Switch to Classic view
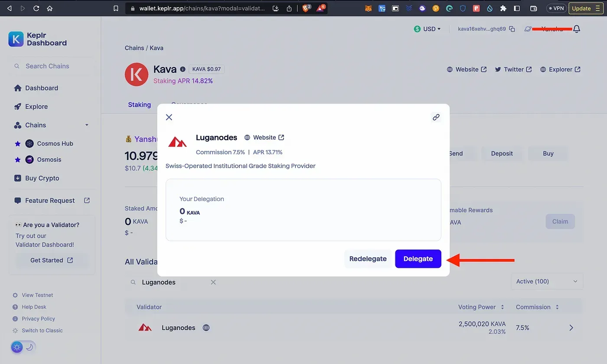This screenshot has width=607, height=364. [38, 330]
